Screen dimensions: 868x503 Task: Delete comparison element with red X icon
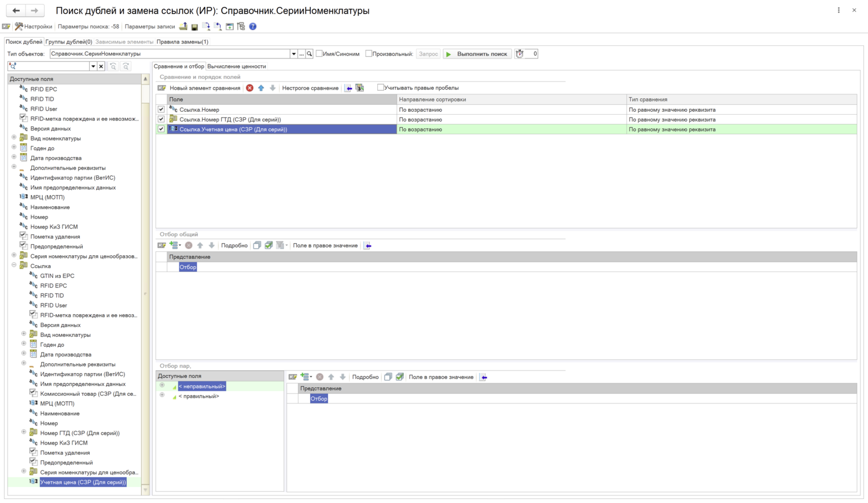point(249,88)
